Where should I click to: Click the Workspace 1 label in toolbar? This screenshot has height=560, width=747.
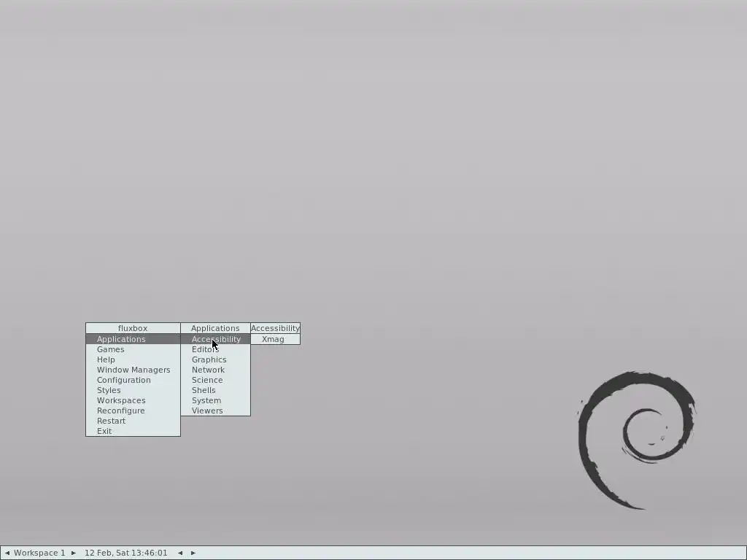[x=39, y=553]
